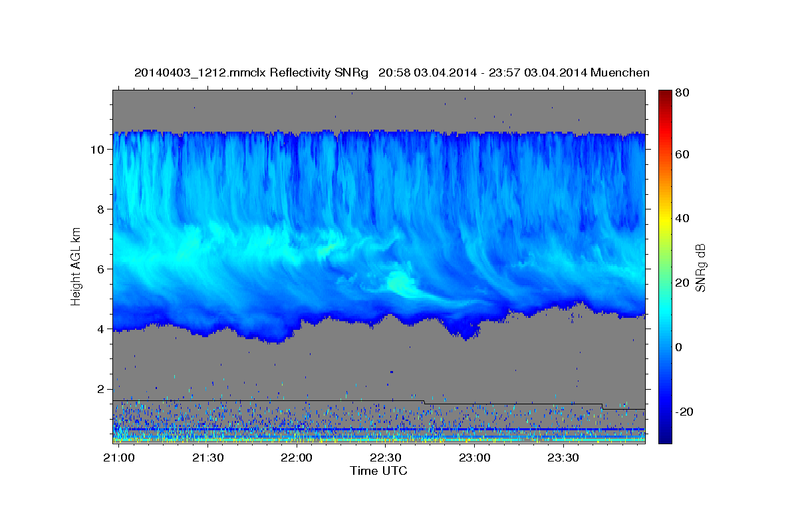Image resolution: width=798 pixels, height=532 pixels.
Task: Click the dark red top of the colorbar
Action: pyautogui.click(x=664, y=94)
